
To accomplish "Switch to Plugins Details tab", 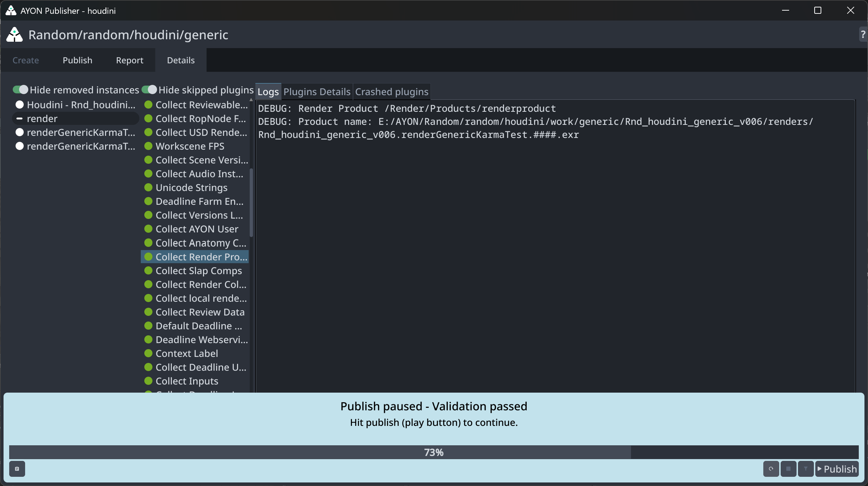I will (x=317, y=92).
